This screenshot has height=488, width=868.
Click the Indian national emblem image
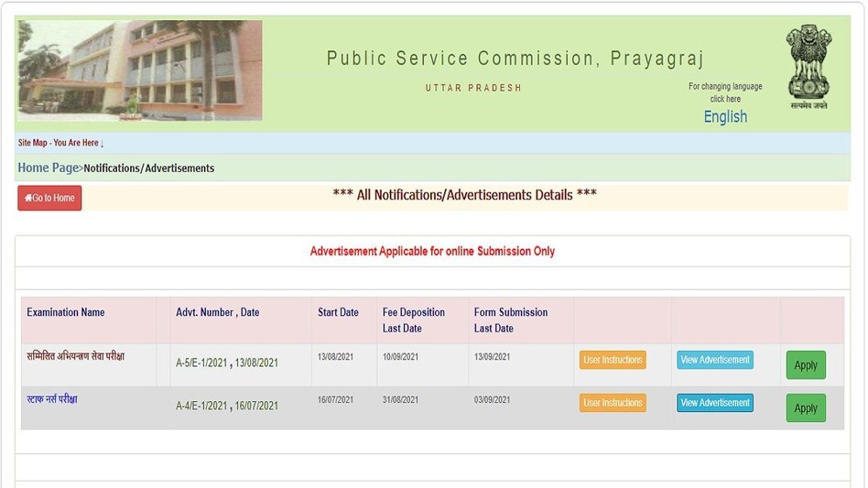[x=808, y=67]
